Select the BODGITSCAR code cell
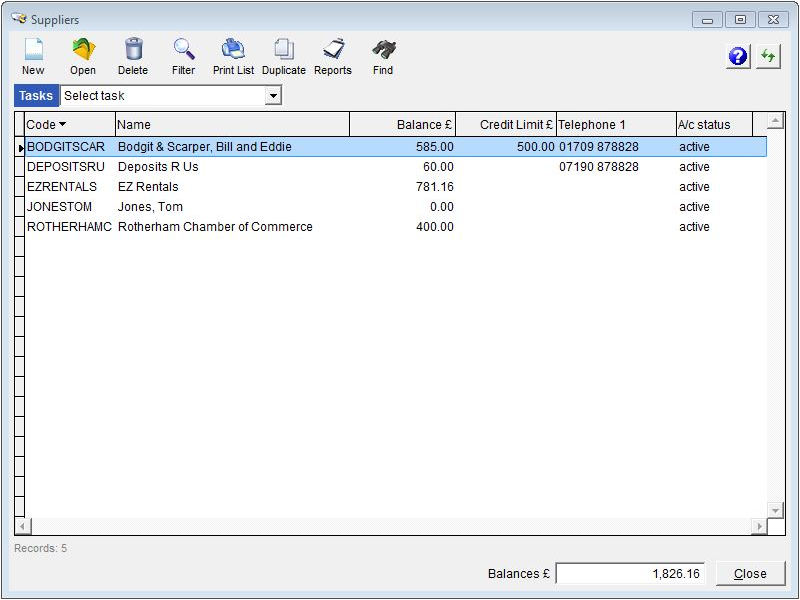 point(70,147)
